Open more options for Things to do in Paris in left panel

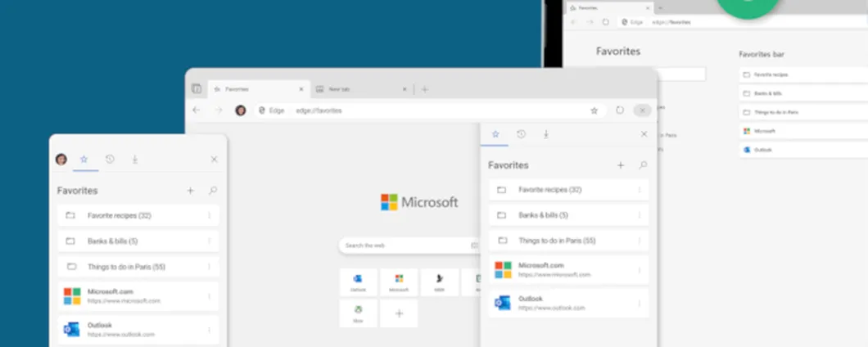point(210,267)
